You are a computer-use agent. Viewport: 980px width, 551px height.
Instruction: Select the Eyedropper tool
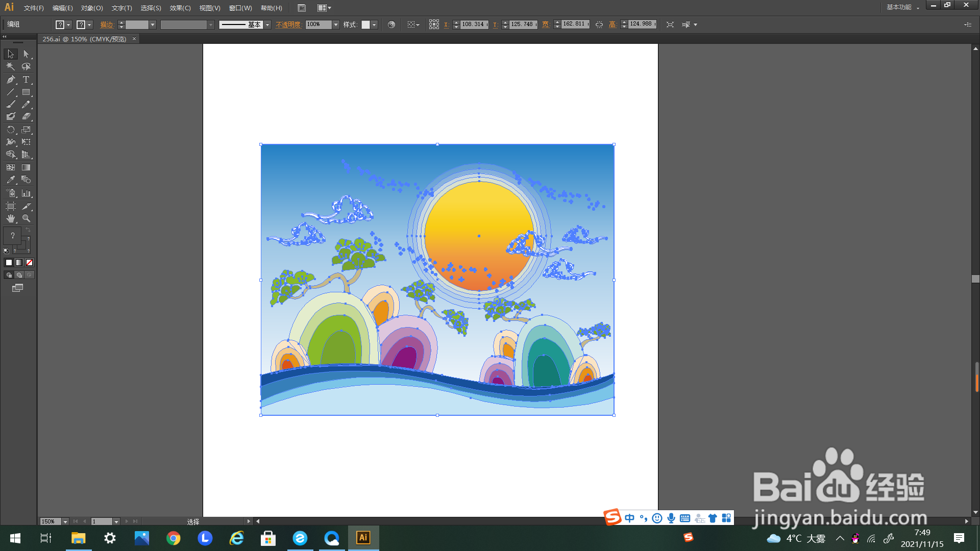10,180
